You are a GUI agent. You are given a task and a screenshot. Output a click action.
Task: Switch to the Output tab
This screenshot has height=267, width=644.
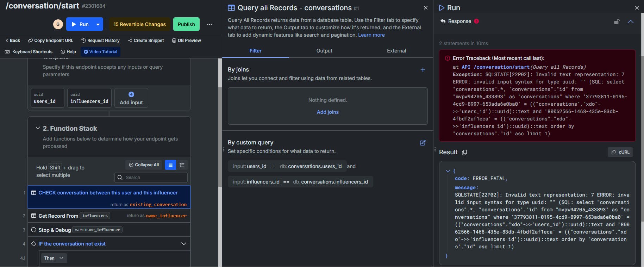(x=324, y=51)
